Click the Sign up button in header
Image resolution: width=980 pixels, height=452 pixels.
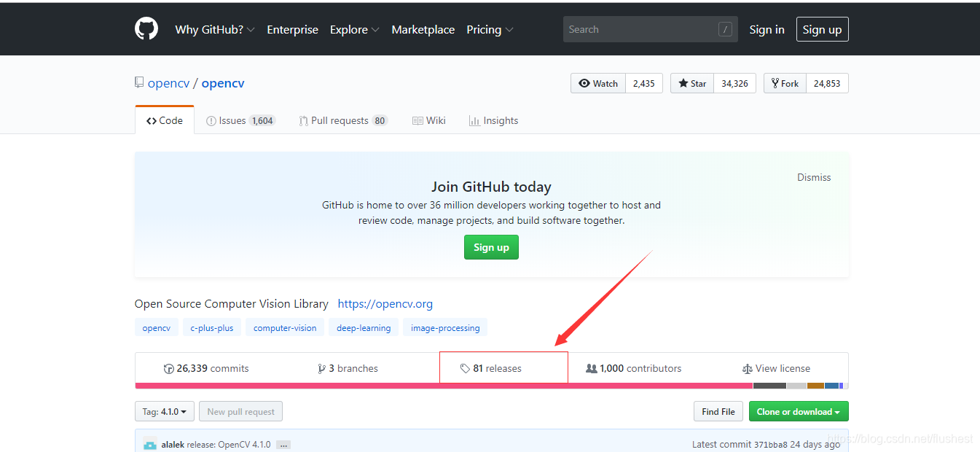(x=822, y=29)
